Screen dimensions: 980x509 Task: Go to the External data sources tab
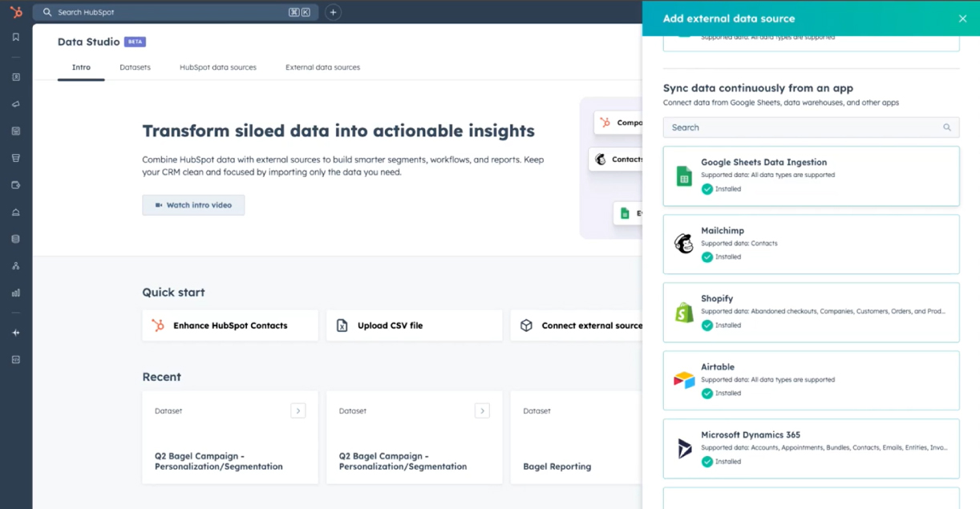coord(322,67)
